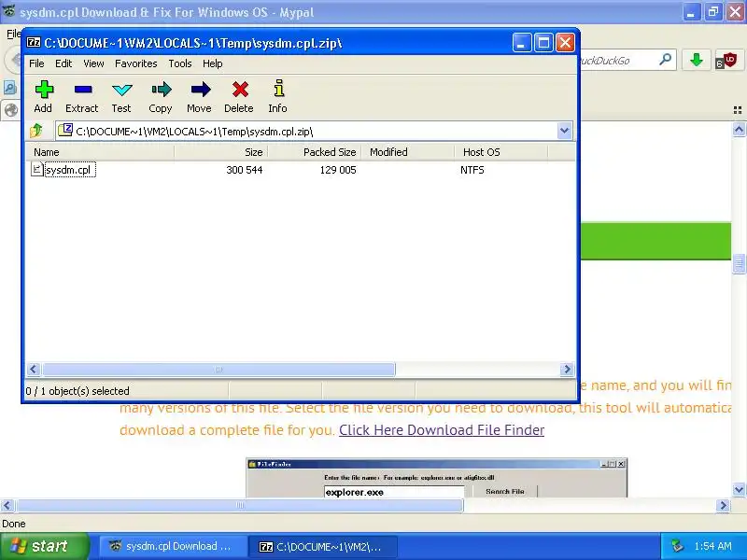This screenshot has height=560, width=747.
Task: Sort by the Packed Size column header
Action: tap(315, 152)
